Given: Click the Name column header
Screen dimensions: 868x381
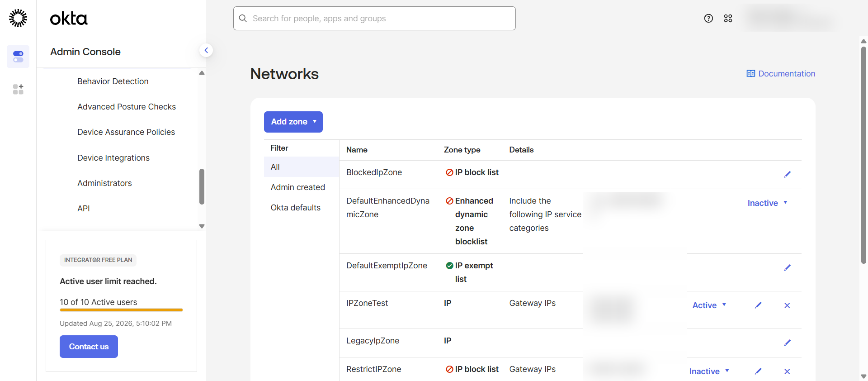Looking at the screenshot, I should (x=357, y=150).
